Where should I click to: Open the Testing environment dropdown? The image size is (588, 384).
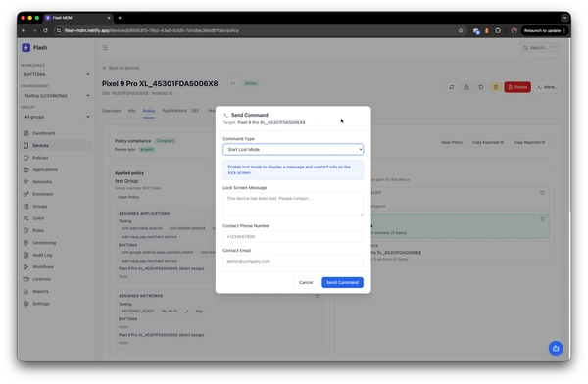click(56, 96)
